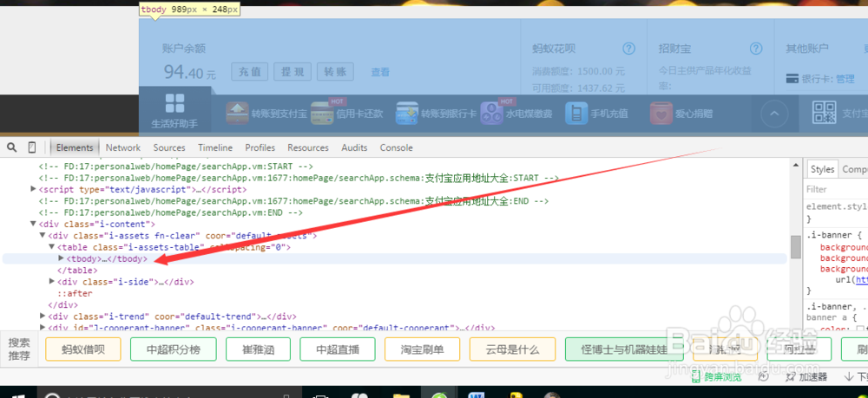The width and height of the screenshot is (868, 398).
Task: Click the 淘宝刷单 search suggestion
Action: point(423,349)
